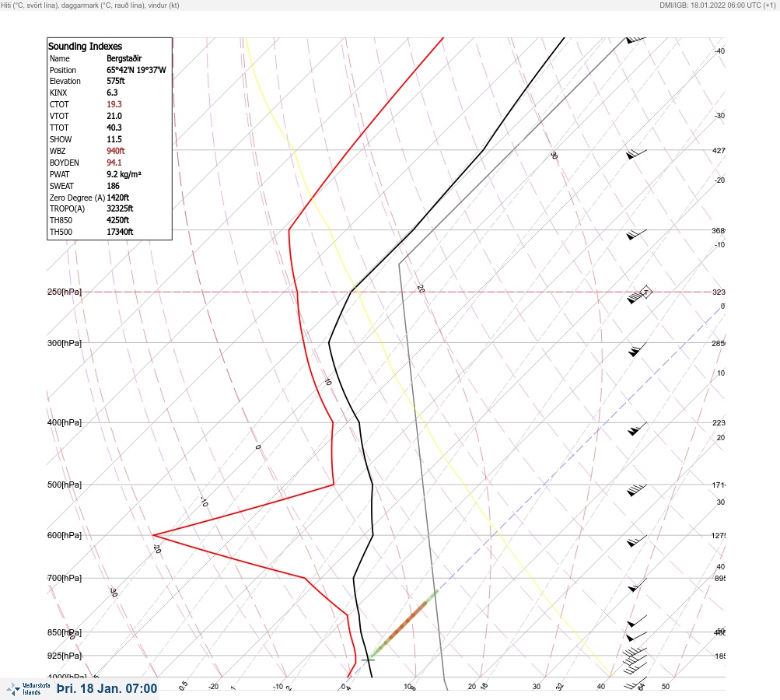Click the station name 'Bergstaðir'
The height and width of the screenshot is (700, 780).
tap(124, 58)
